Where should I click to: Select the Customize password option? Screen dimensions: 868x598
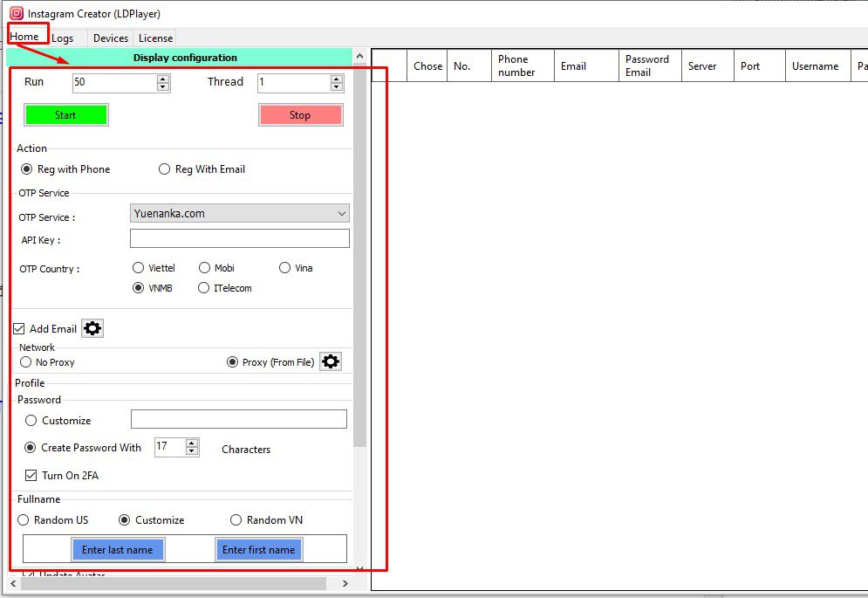coord(58,421)
